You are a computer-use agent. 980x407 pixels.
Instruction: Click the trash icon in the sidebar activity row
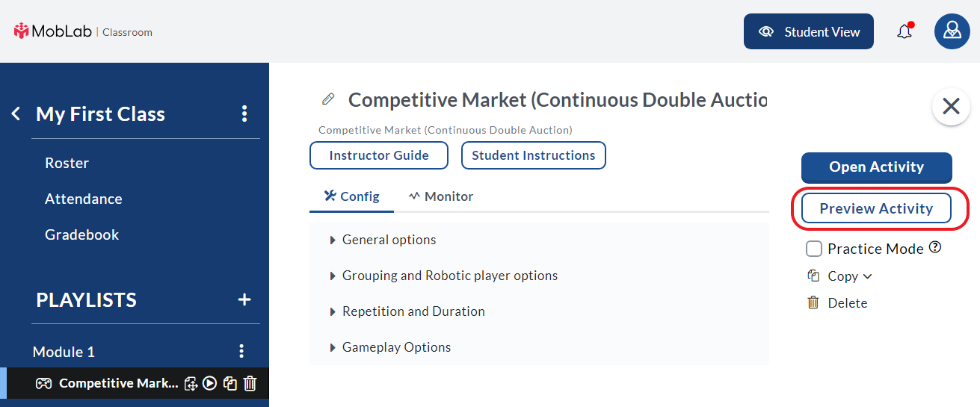pos(250,383)
